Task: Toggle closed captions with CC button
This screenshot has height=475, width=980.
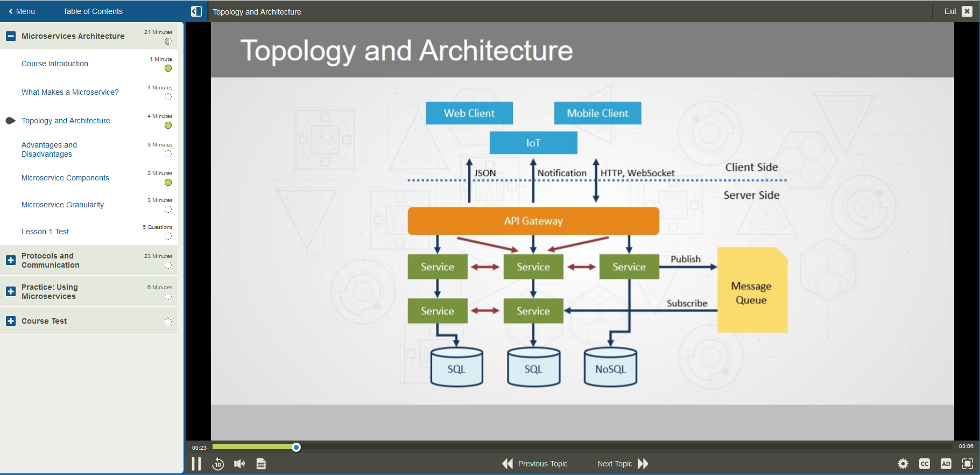Action: (x=925, y=464)
